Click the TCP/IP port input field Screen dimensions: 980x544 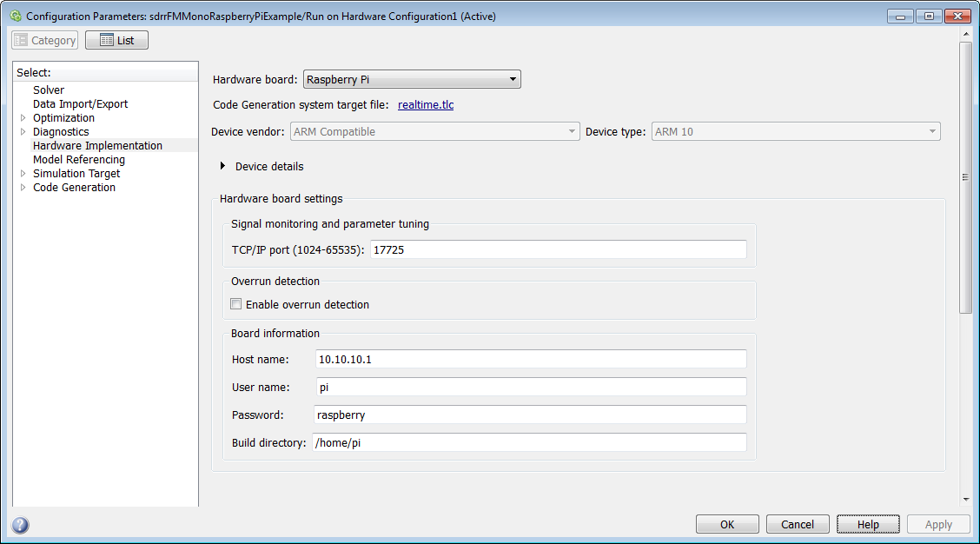pos(558,250)
